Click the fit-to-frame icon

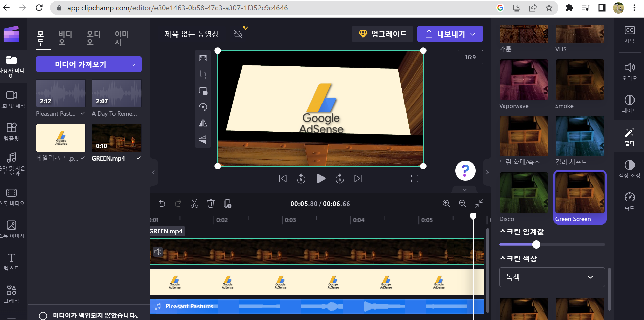[203, 58]
